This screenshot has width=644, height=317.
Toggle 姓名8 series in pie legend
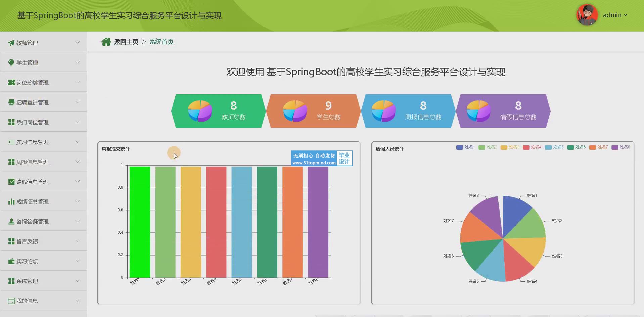click(x=620, y=147)
